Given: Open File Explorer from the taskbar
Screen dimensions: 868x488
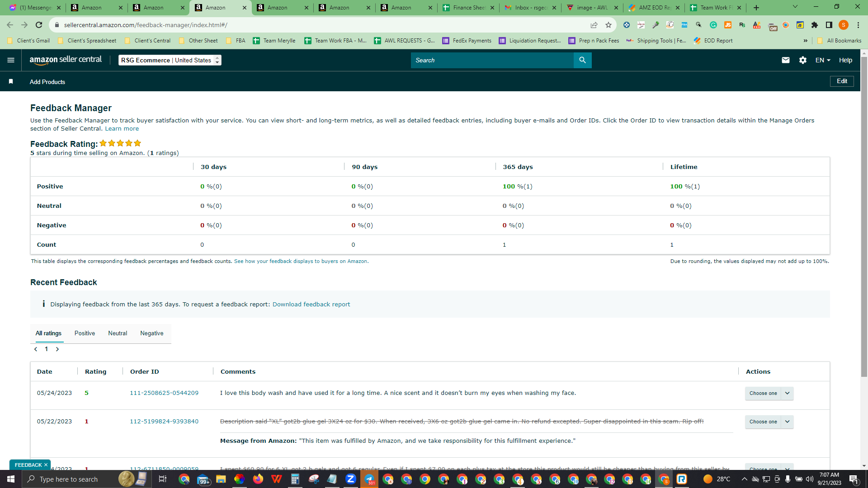Looking at the screenshot, I should (x=221, y=479).
